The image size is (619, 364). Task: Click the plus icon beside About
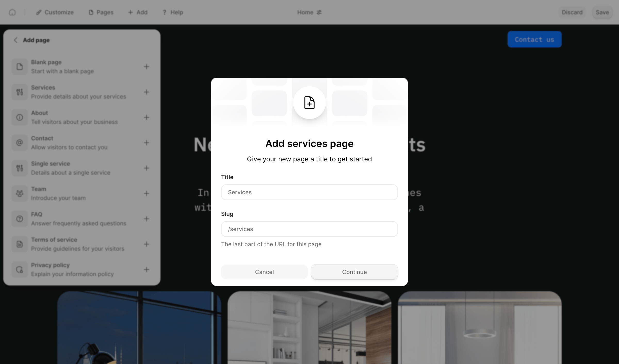click(x=146, y=117)
